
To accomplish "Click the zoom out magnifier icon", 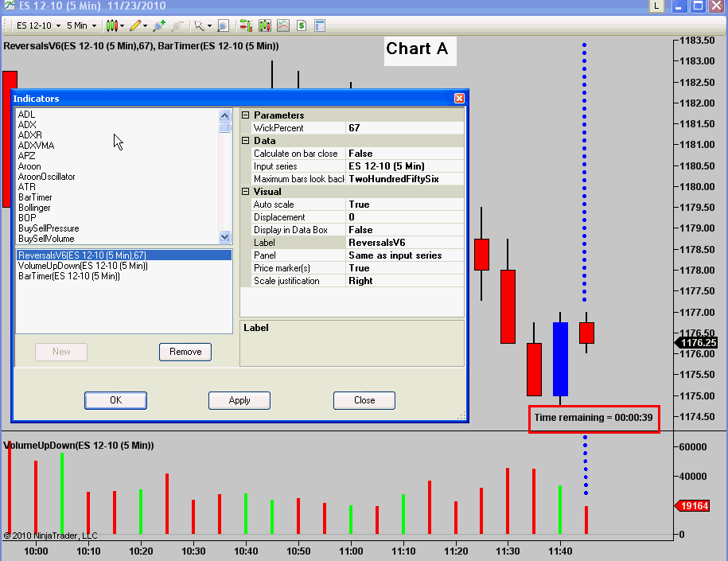I will tap(177, 26).
